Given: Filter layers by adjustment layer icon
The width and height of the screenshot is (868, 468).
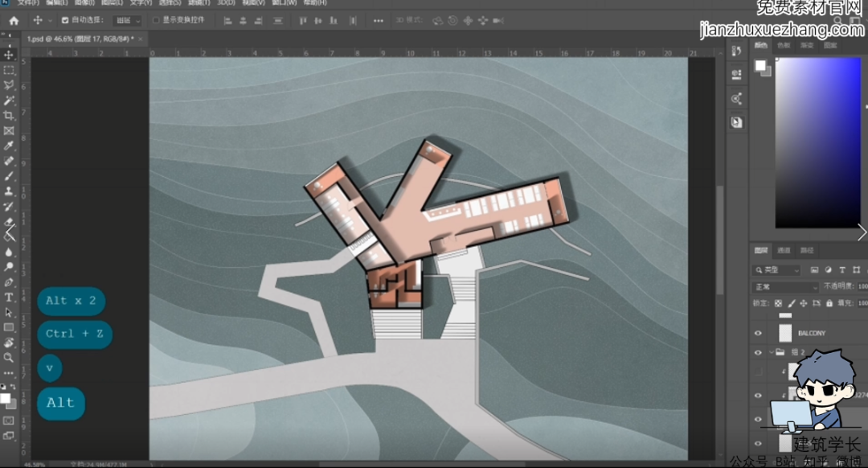Looking at the screenshot, I should 829,269.
